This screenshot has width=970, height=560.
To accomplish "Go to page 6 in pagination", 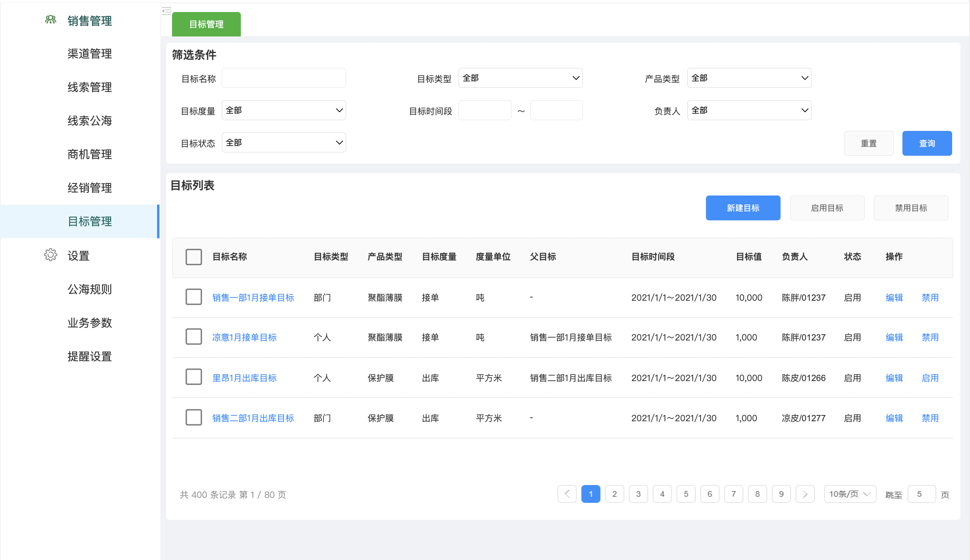I will click(710, 494).
